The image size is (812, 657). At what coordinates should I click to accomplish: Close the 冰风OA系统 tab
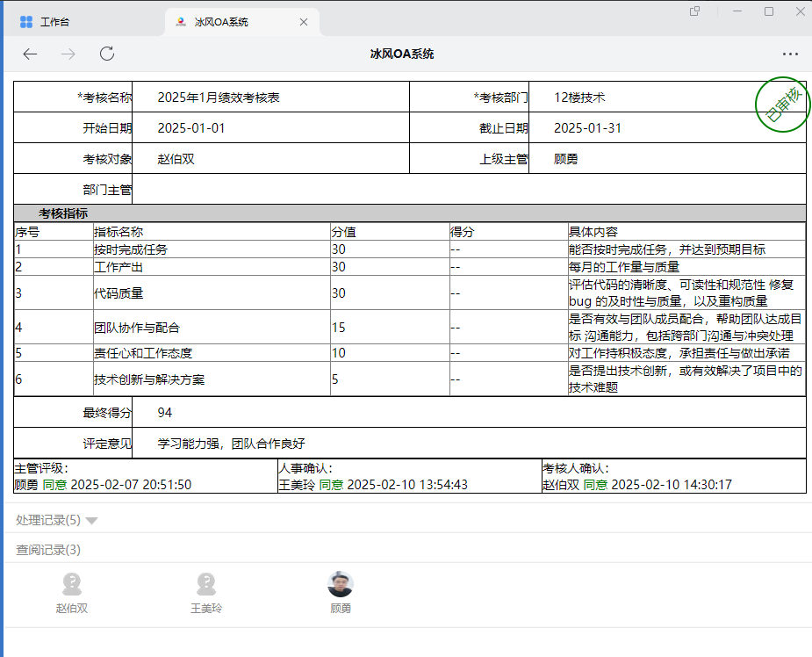[304, 22]
